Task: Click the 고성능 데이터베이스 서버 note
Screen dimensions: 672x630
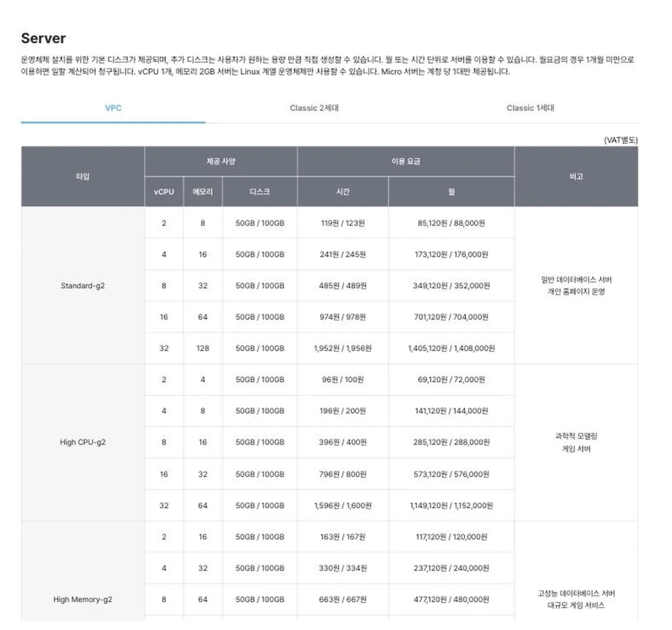Action: point(576,593)
